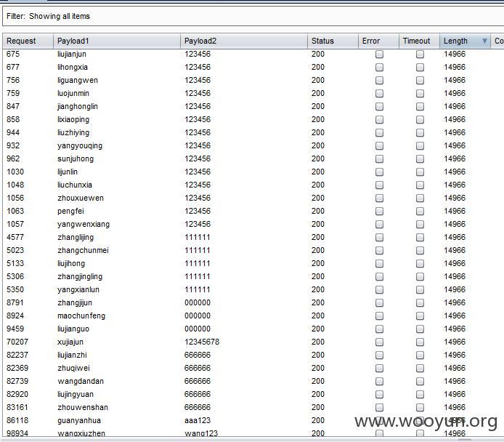This screenshot has height=442, width=504.
Task: Select the zhouxuewen payload cell
Action: 81,198
